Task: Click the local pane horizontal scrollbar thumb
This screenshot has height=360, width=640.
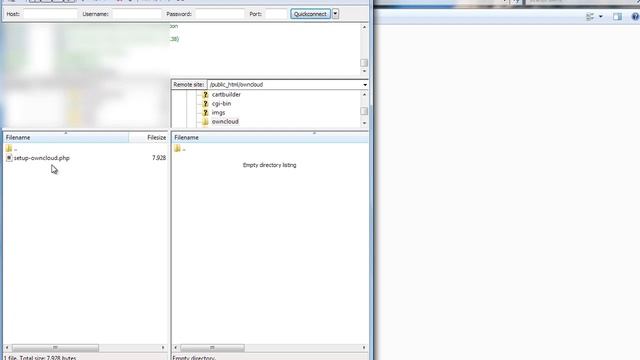Action: click(x=55, y=348)
